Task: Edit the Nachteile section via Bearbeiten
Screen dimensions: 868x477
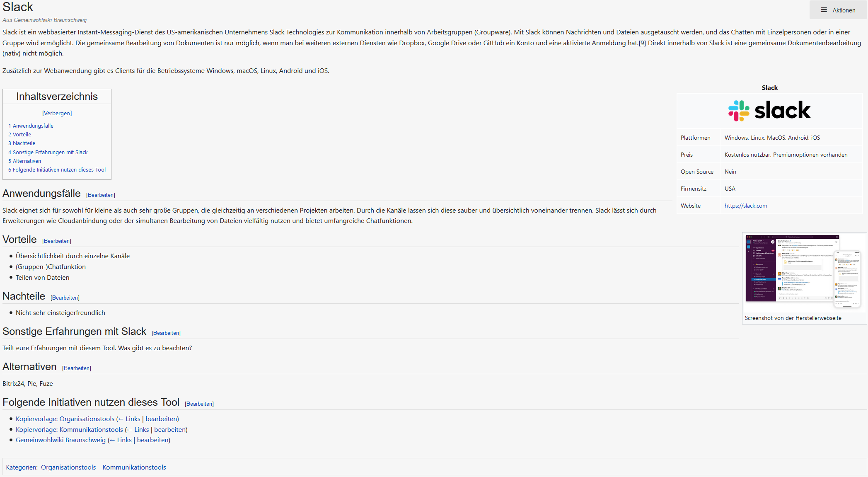Action: click(65, 298)
